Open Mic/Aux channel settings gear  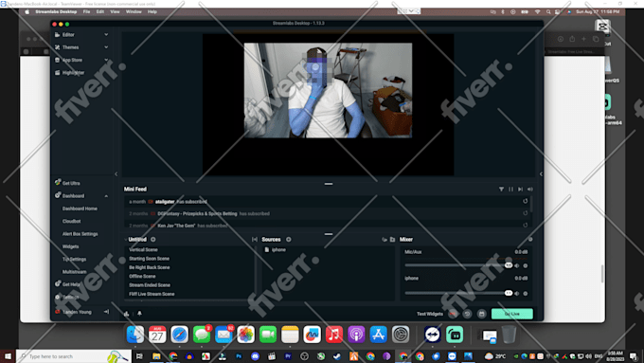(526, 265)
